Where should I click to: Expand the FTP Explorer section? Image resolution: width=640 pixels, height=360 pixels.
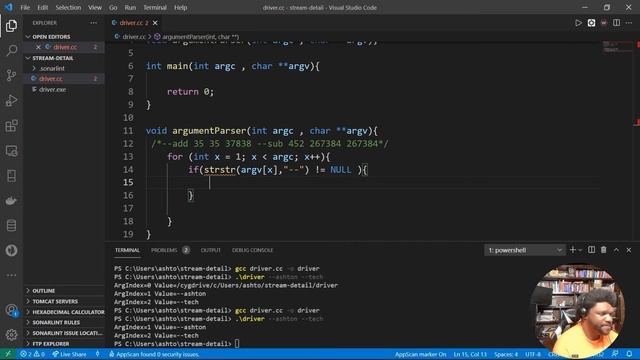[51, 344]
